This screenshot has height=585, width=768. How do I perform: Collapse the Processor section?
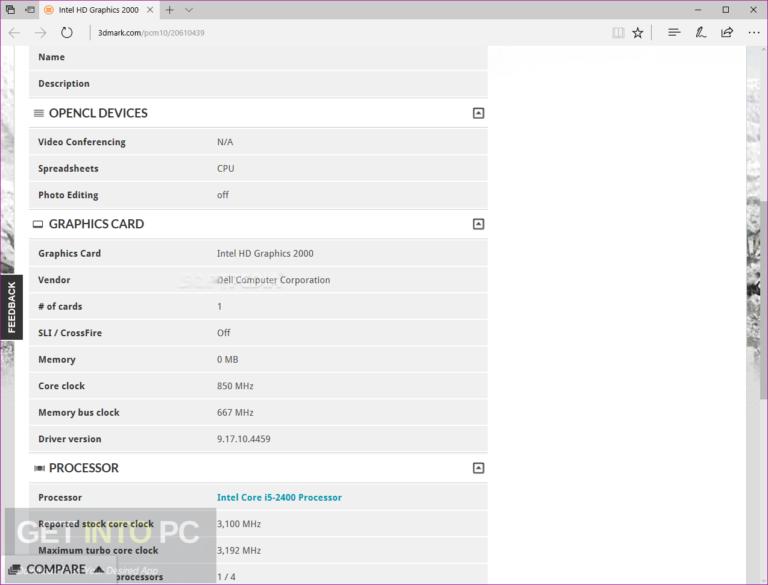point(478,468)
